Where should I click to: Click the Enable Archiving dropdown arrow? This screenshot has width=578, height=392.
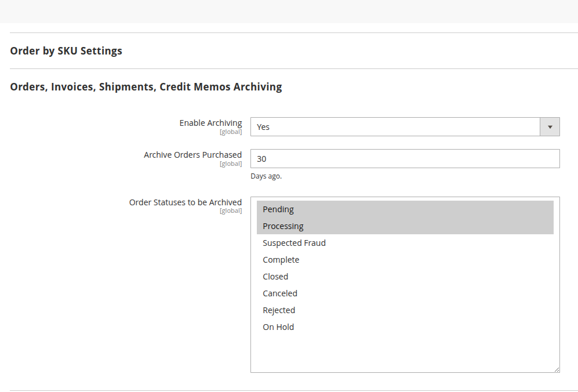(550, 127)
